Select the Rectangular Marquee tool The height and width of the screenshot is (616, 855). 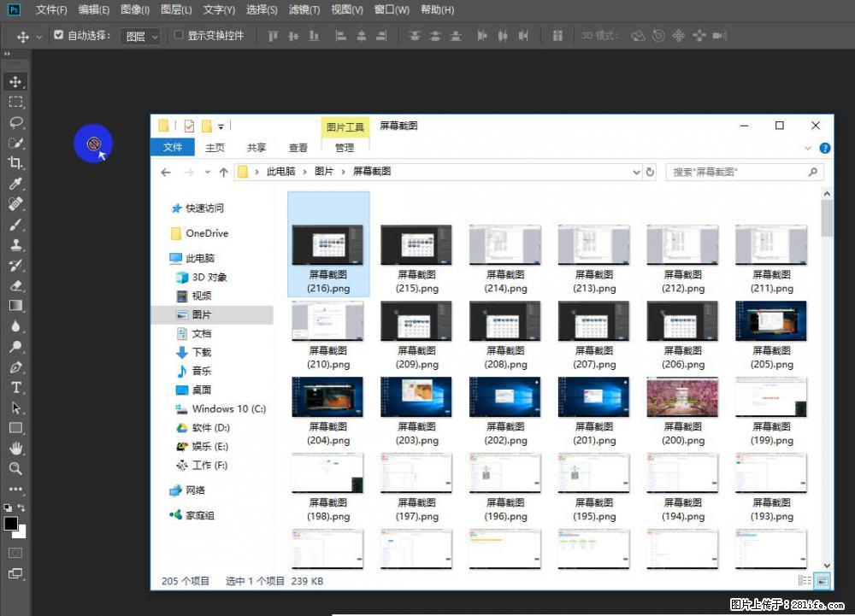click(15, 103)
